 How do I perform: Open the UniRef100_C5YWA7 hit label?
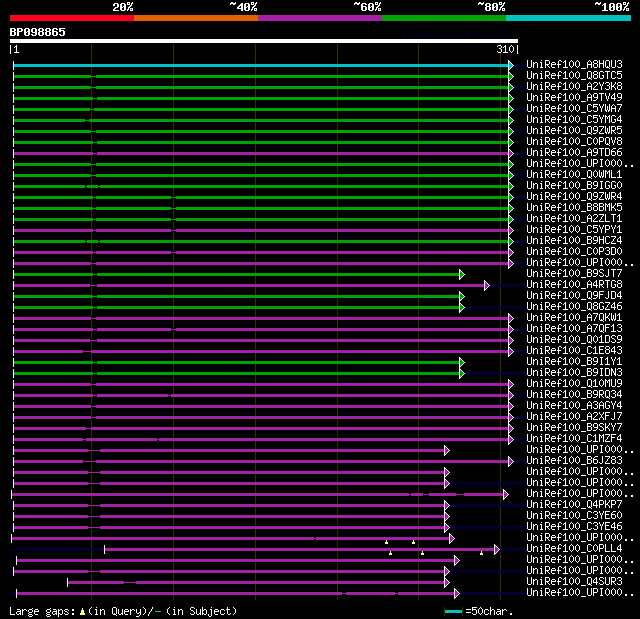pos(574,109)
